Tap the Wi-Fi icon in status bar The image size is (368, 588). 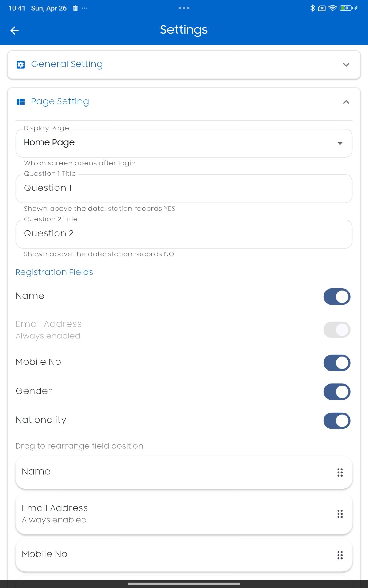tap(332, 8)
